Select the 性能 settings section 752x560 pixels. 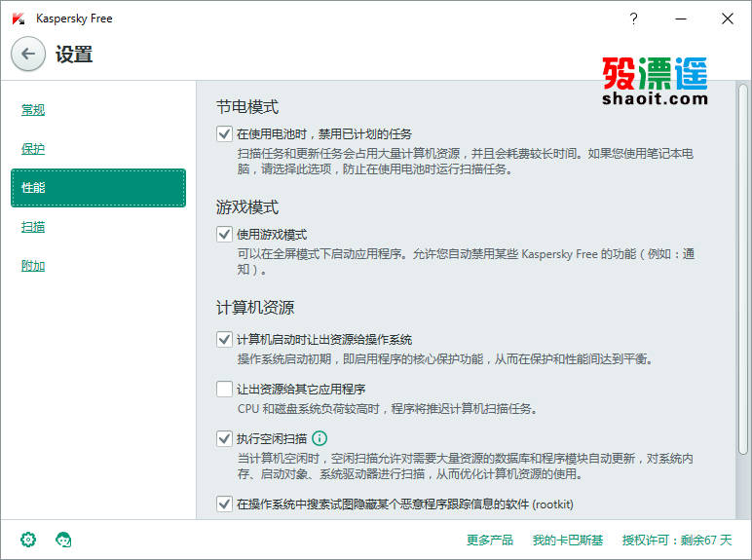click(x=98, y=188)
